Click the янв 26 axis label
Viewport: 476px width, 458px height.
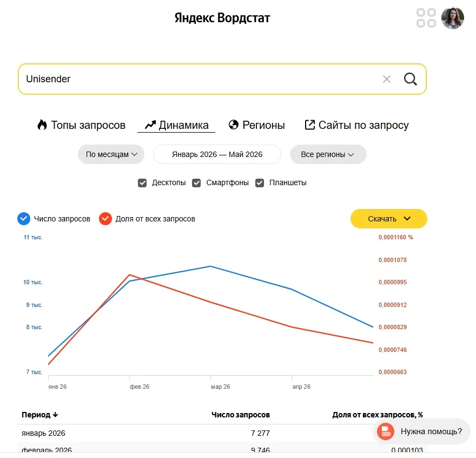(57, 387)
